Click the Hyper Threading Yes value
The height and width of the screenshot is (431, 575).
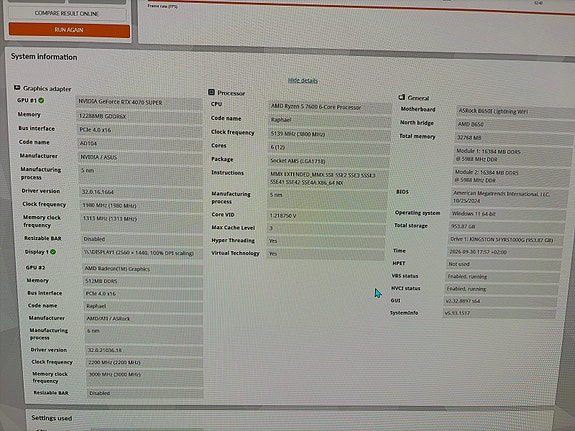[x=326, y=241]
